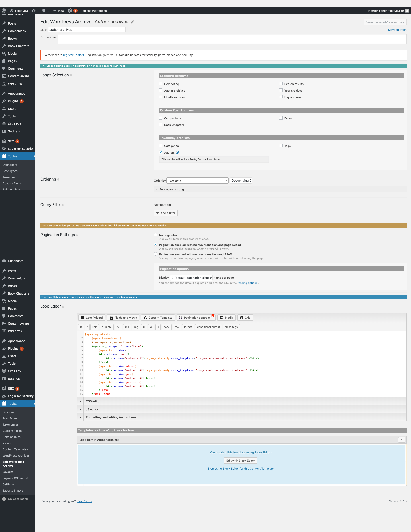Uncheck the Authors taxonomy checkbox
The image size is (411, 532).
161,152
